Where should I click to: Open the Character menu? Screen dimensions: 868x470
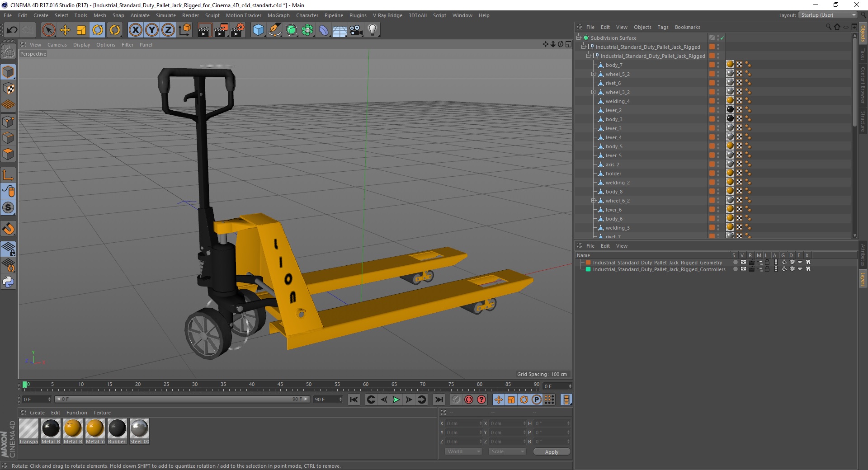pyautogui.click(x=307, y=15)
